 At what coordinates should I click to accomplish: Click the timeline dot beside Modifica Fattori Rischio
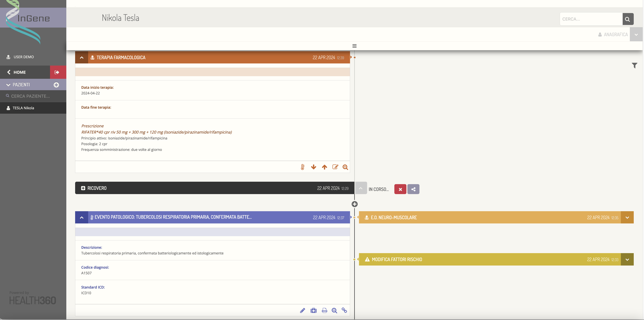click(x=354, y=259)
